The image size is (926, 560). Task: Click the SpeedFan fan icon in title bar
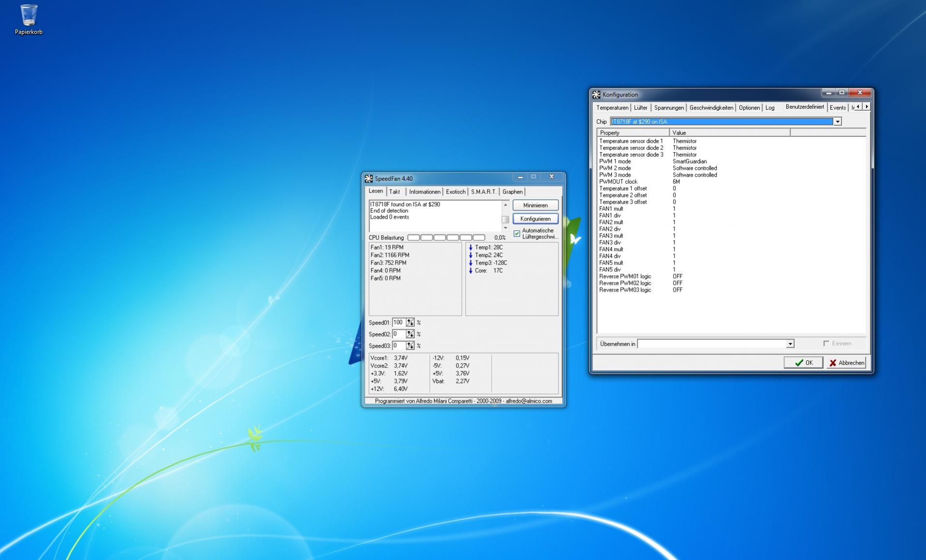(369, 178)
